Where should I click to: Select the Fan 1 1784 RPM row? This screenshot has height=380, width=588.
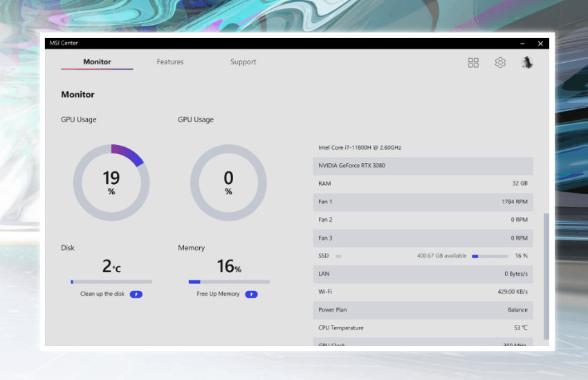click(x=423, y=202)
